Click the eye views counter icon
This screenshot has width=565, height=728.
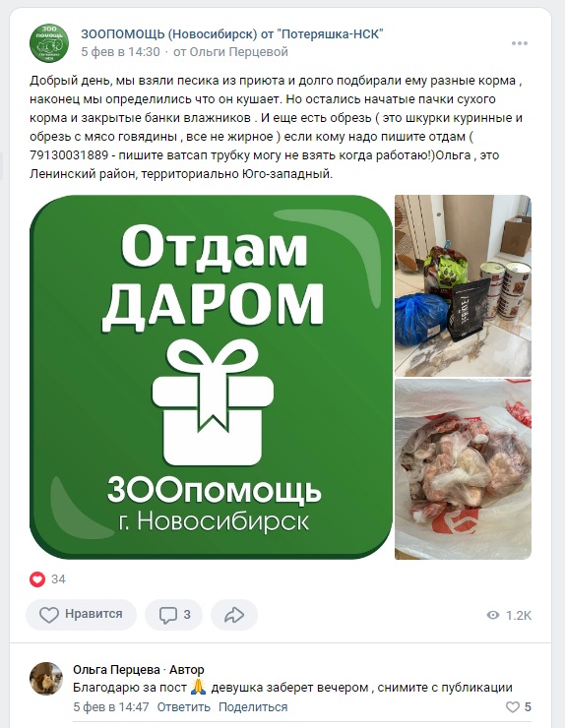point(493,615)
